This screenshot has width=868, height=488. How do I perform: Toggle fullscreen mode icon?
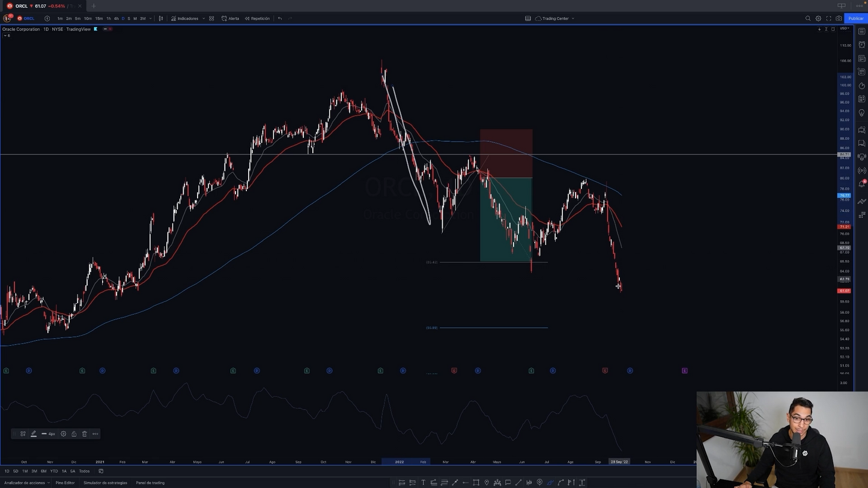[x=829, y=19]
